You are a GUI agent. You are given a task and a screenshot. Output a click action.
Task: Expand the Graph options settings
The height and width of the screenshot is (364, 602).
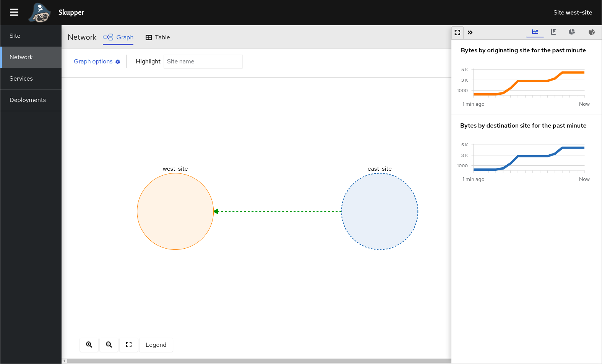[97, 61]
